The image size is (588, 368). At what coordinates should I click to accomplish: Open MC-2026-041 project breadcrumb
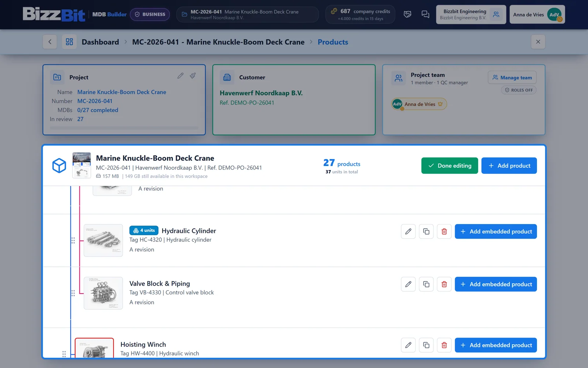tap(218, 42)
